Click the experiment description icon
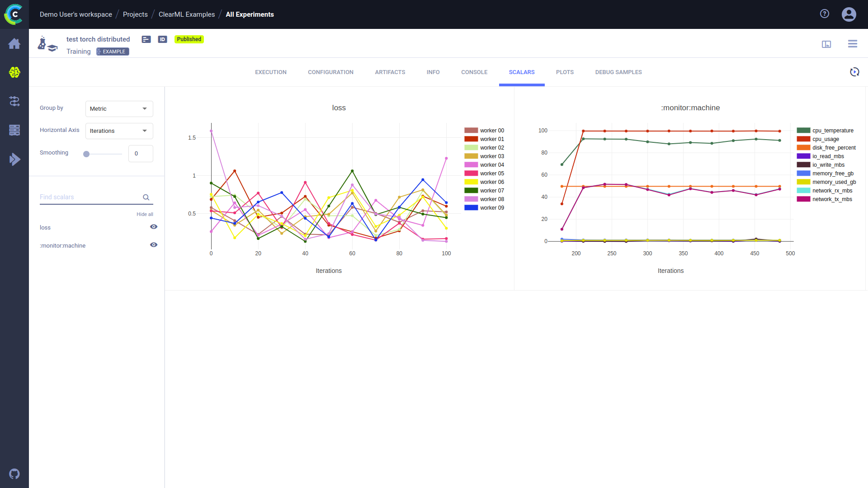This screenshot has width=868, height=488. click(x=146, y=39)
